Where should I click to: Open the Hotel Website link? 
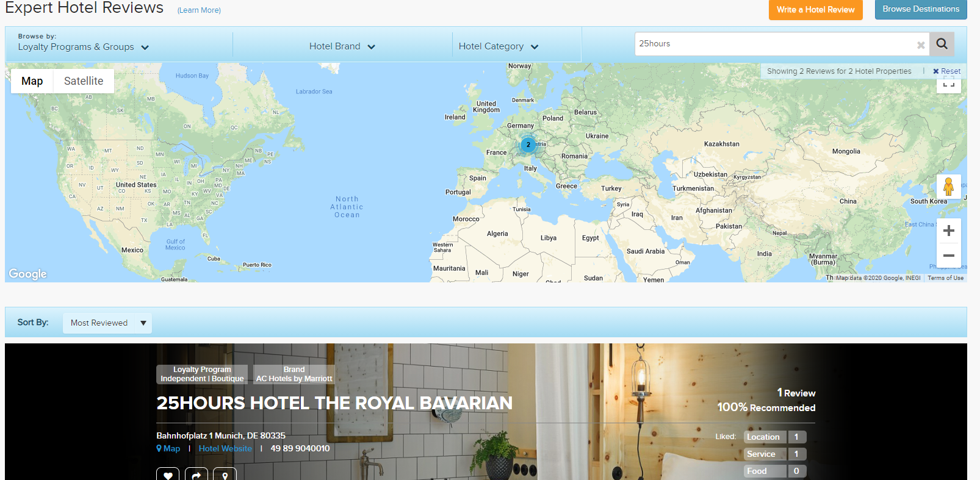click(225, 448)
